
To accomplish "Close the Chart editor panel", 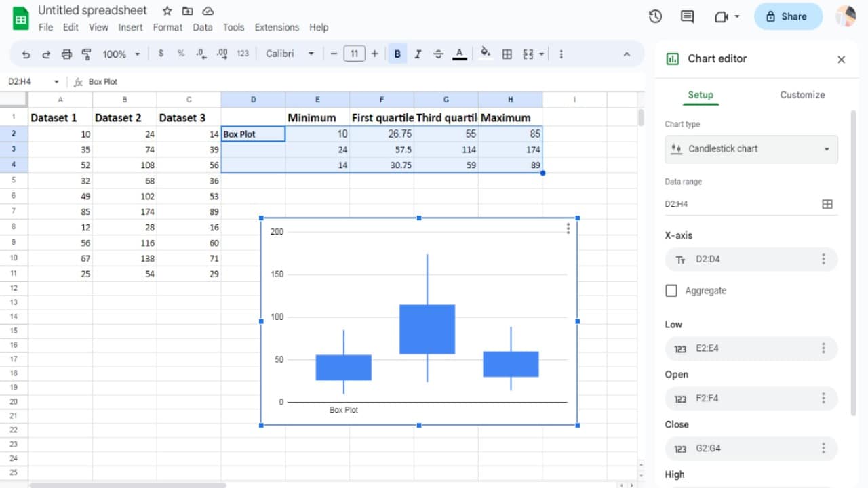I will coord(842,60).
